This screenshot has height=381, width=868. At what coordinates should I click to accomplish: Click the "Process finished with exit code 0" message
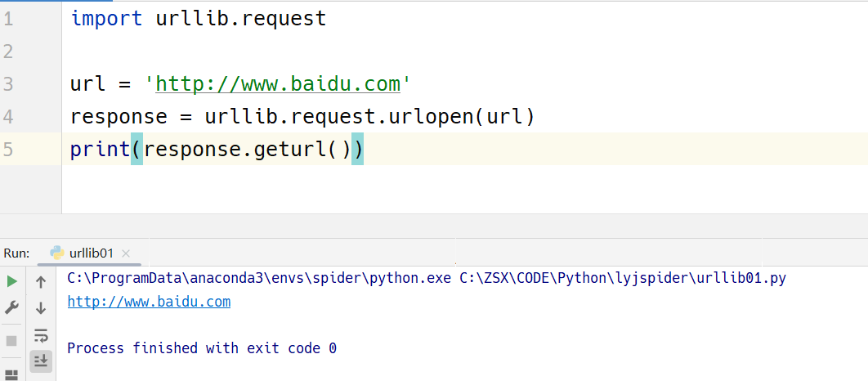point(202,348)
